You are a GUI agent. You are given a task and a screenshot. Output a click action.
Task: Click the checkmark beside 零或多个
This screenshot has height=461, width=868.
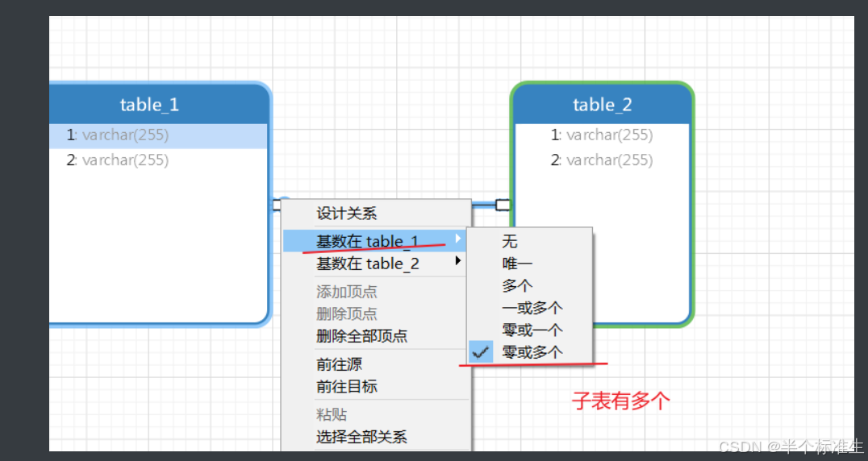tap(481, 352)
